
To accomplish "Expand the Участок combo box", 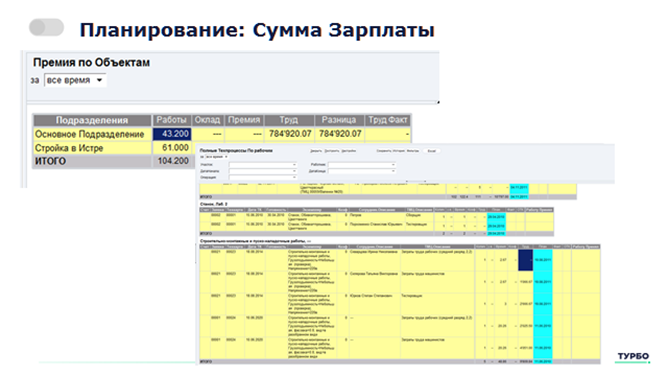I will [263, 164].
